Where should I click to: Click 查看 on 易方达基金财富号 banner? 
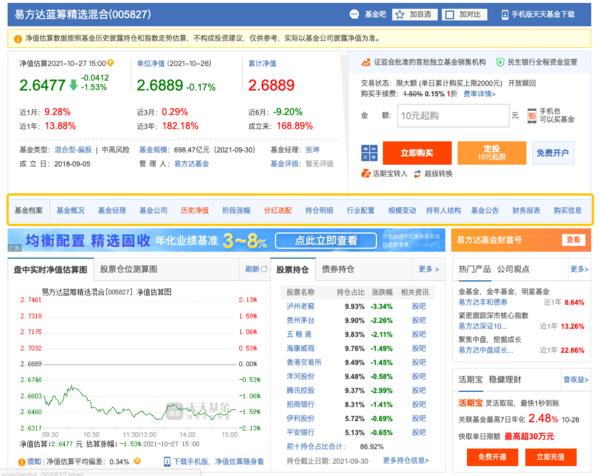coord(573,240)
